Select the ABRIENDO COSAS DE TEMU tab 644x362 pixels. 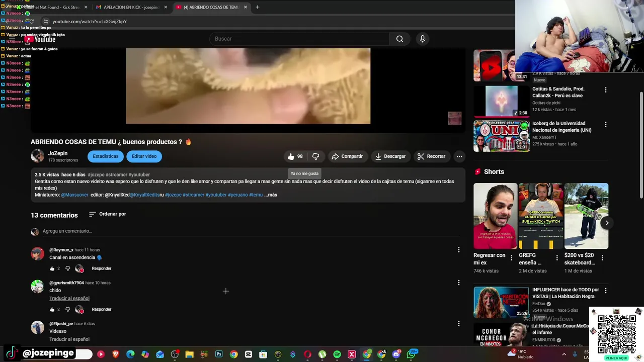[211, 7]
